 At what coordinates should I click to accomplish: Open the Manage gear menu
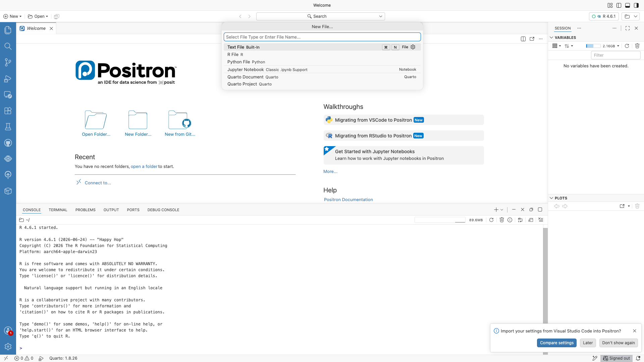pos(8,347)
